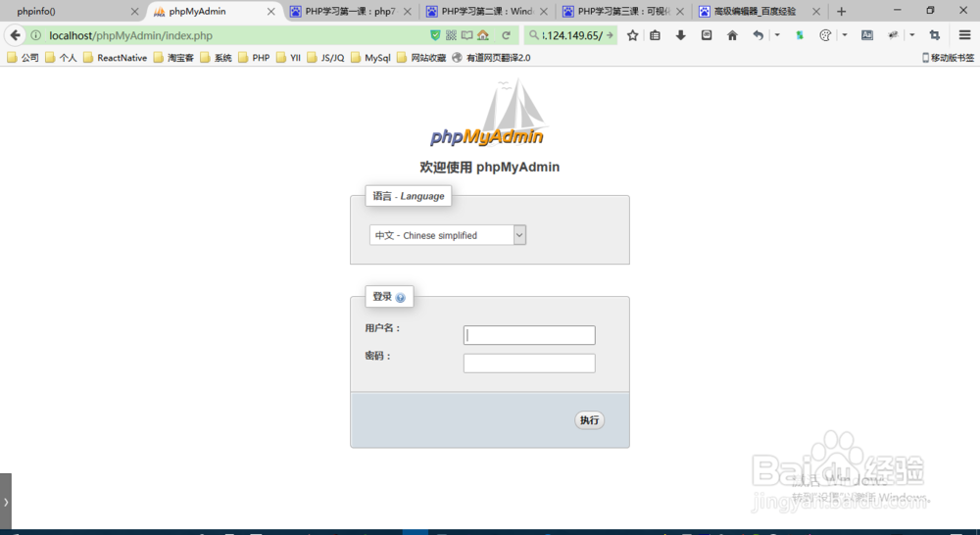980x535 pixels.
Task: Open the site info icon beside localhost URL
Action: coord(36,35)
